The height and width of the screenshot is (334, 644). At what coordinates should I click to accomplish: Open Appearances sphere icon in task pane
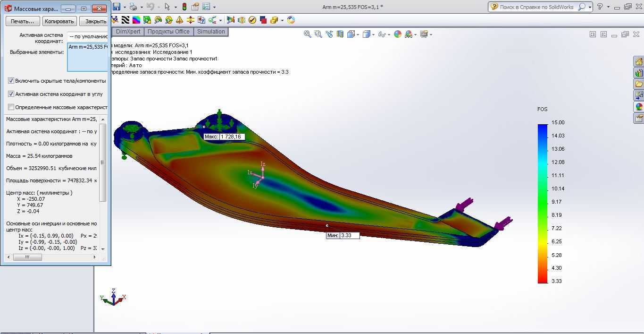[639, 107]
